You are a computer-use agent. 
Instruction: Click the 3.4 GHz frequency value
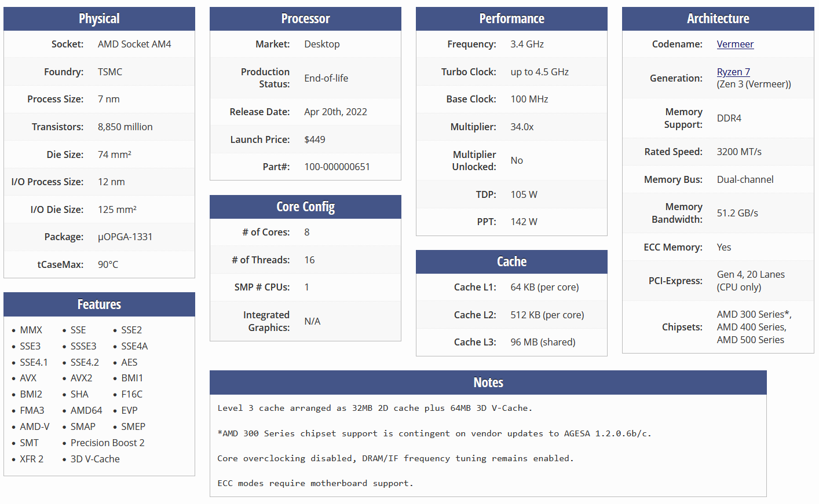527,44
